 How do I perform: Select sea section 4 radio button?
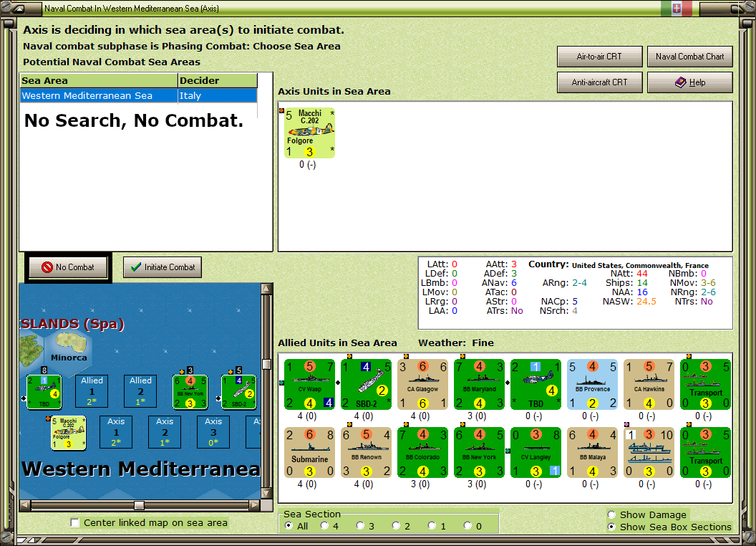click(x=324, y=526)
